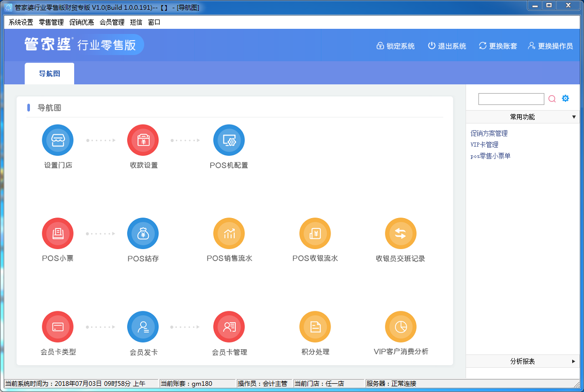Image resolution: width=584 pixels, height=392 pixels.
Task: Click the 收款设置 payment settings icon
Action: click(x=143, y=140)
